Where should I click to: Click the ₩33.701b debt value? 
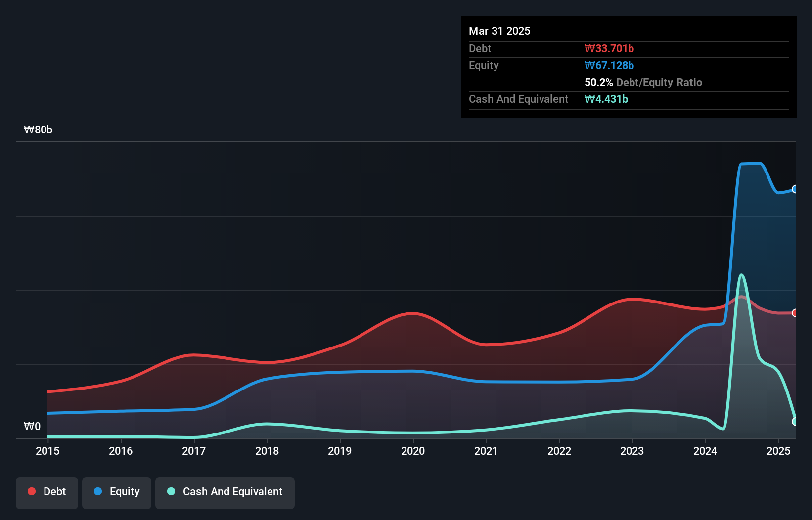[x=609, y=48]
